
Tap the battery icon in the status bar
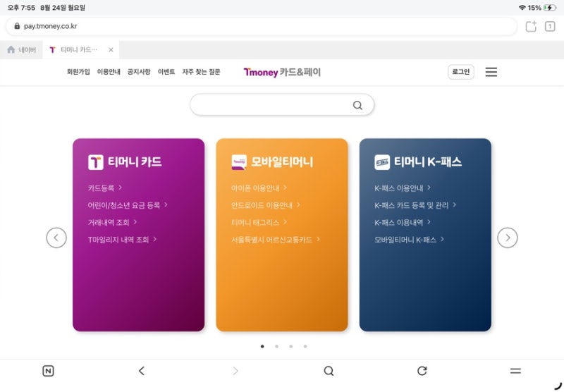550,8
